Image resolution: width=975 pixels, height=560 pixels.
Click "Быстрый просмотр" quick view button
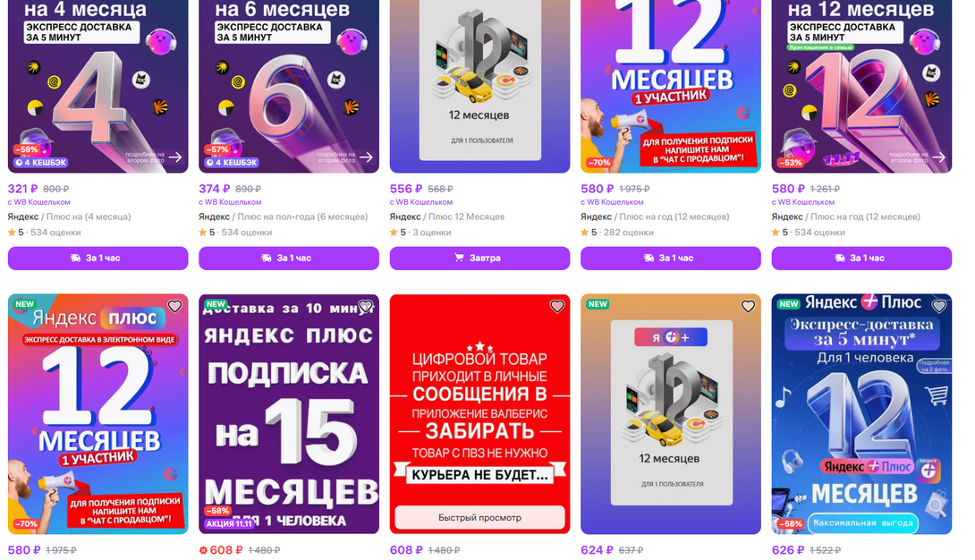click(479, 517)
